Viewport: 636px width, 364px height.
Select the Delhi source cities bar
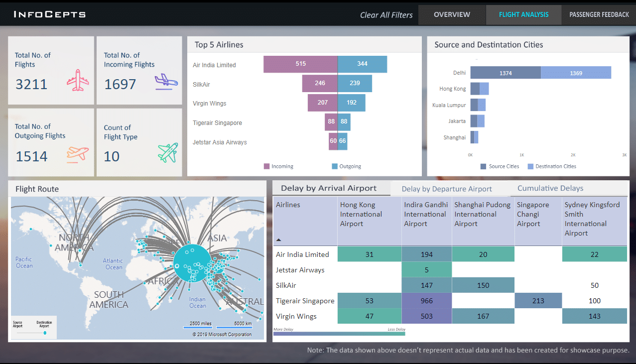(505, 72)
